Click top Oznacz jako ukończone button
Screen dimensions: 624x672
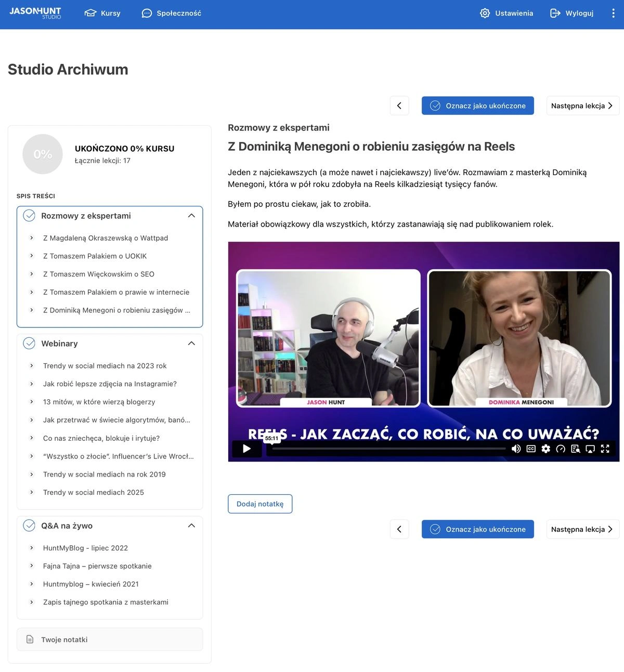(478, 106)
